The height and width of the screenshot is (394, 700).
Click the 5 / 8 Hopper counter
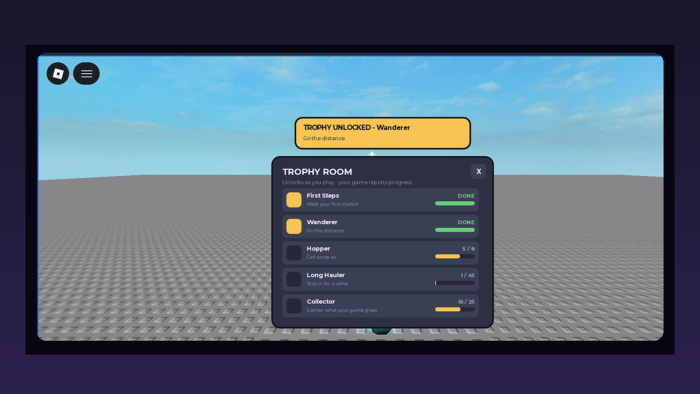click(x=468, y=249)
